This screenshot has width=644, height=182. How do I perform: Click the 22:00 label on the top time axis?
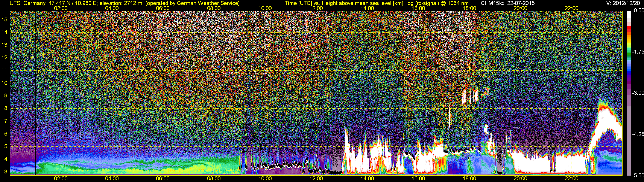click(x=571, y=8)
